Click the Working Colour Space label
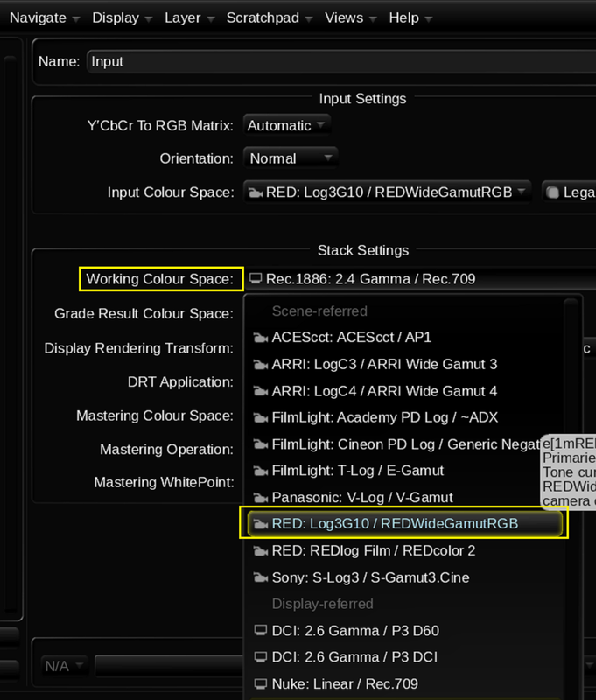This screenshot has height=700, width=596. [x=160, y=279]
